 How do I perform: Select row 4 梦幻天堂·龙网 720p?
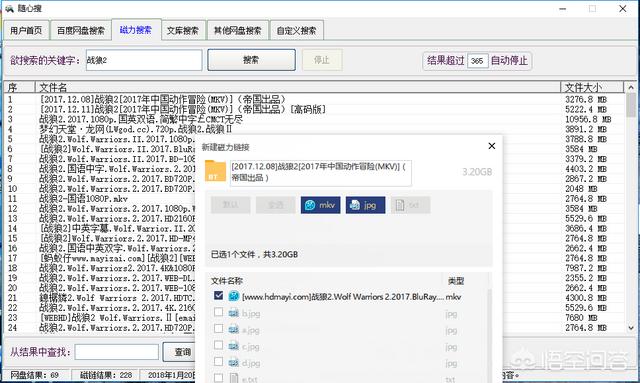click(x=314, y=129)
